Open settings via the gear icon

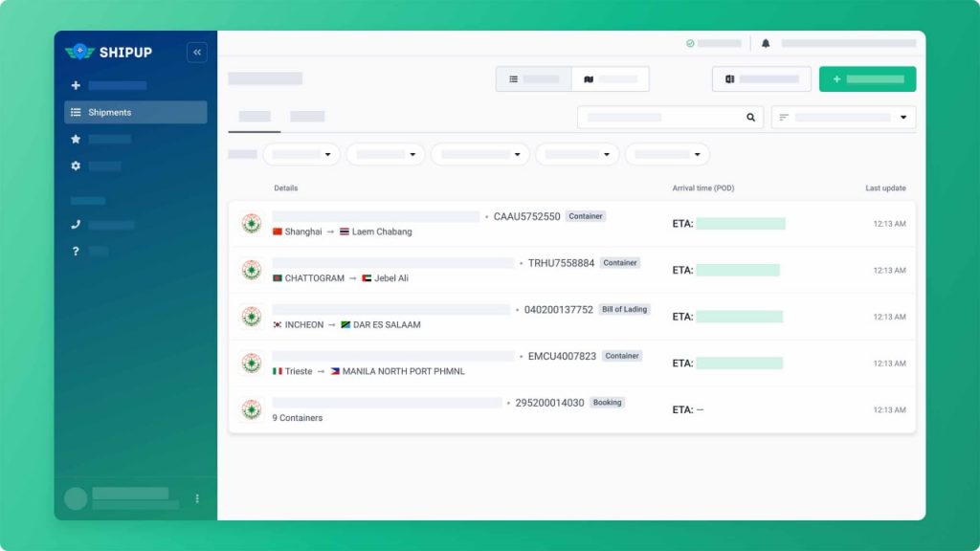75,163
